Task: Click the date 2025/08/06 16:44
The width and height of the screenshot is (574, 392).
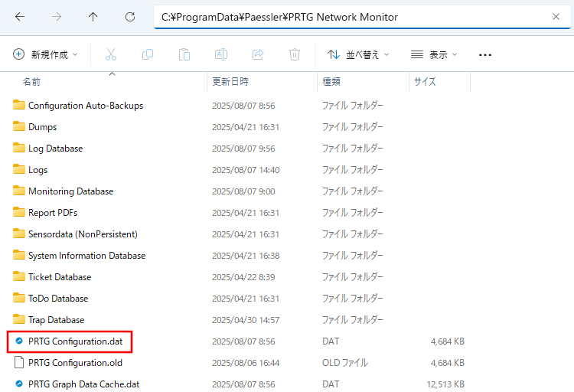Action: click(246, 363)
